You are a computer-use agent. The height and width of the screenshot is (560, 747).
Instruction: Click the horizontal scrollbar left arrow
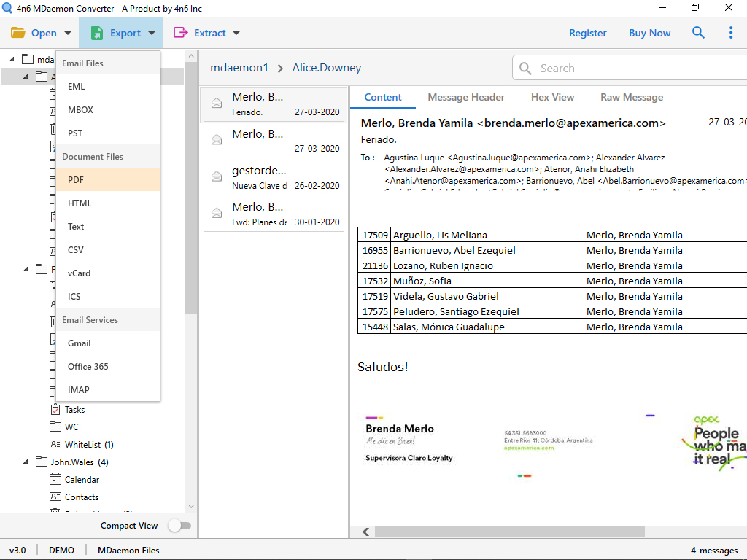tap(365, 532)
